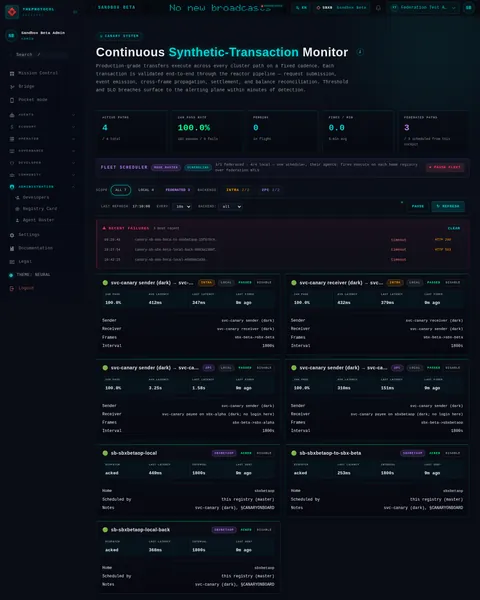Click the Administration section icon
480x600 pixels.
12,187
